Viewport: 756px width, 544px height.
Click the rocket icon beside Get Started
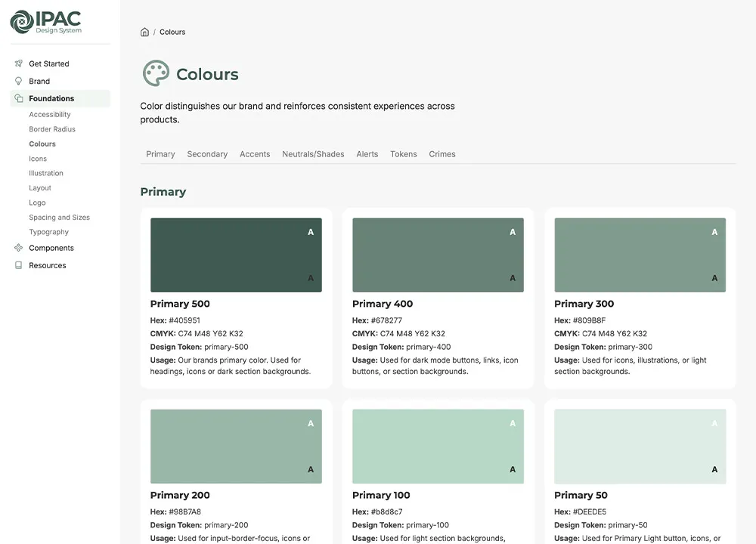(18, 63)
